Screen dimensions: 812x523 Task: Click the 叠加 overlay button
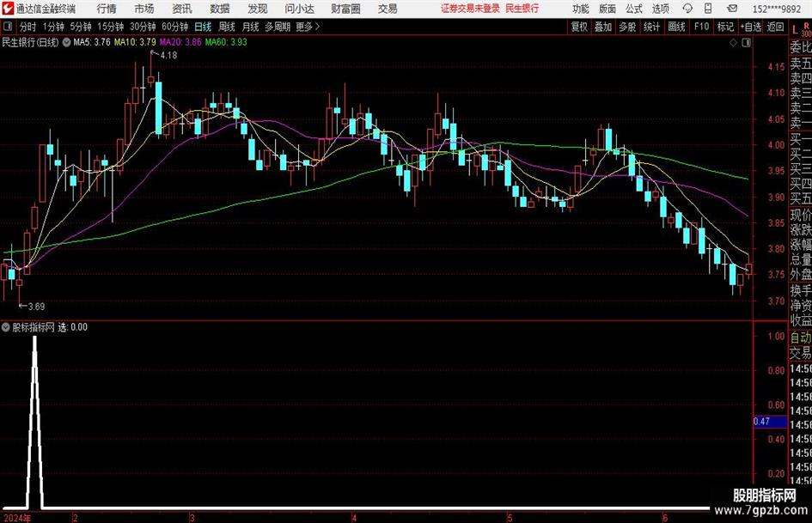(x=603, y=27)
